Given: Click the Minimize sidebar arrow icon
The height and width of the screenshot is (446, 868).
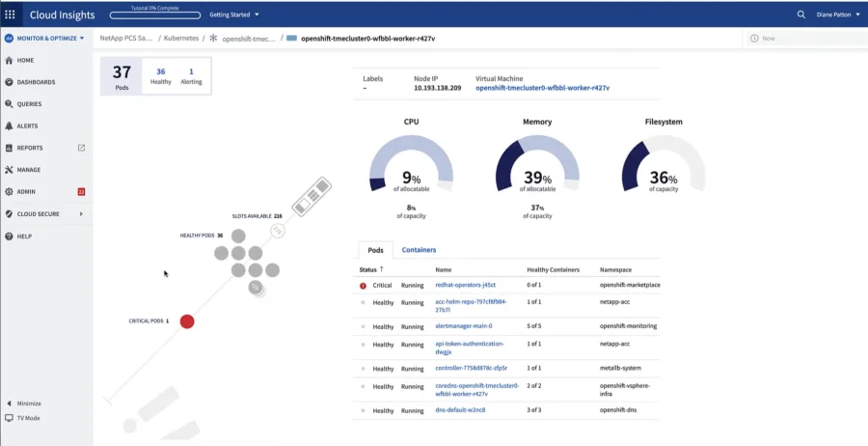Looking at the screenshot, I should pos(9,404).
